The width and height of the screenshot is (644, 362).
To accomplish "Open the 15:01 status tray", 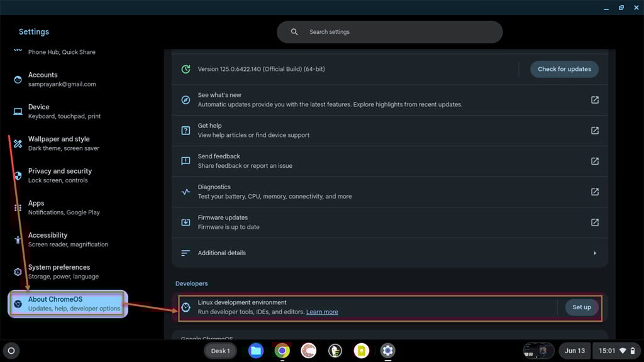I will pyautogui.click(x=617, y=351).
